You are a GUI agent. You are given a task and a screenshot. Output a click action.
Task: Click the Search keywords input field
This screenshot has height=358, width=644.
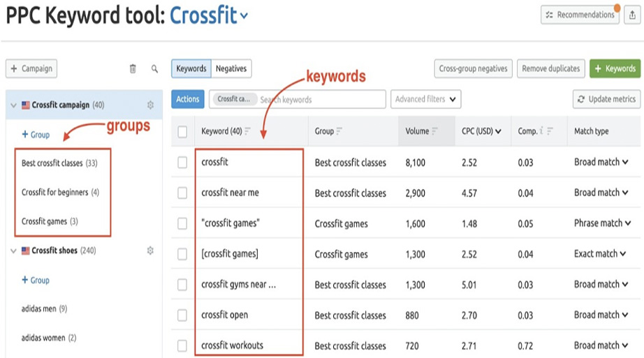pos(321,100)
